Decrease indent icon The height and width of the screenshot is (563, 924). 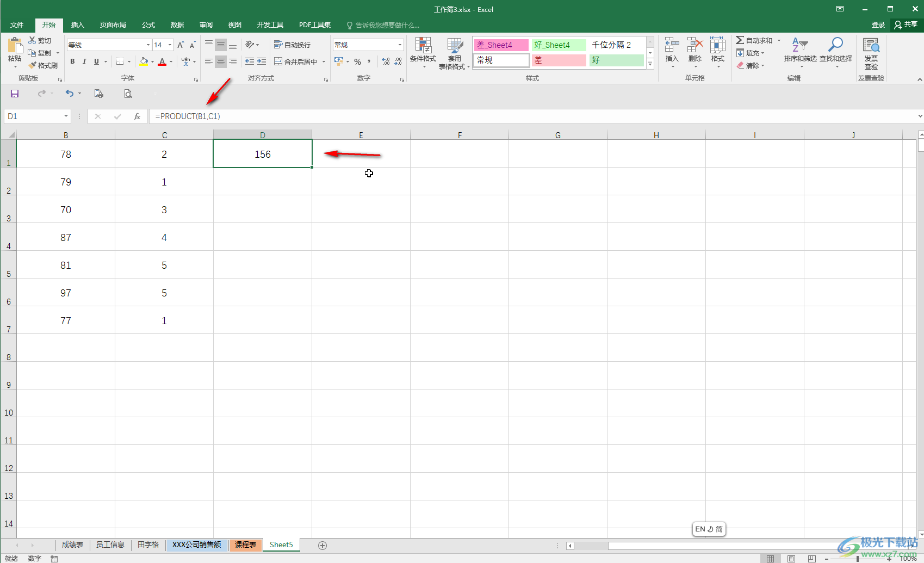(250, 61)
